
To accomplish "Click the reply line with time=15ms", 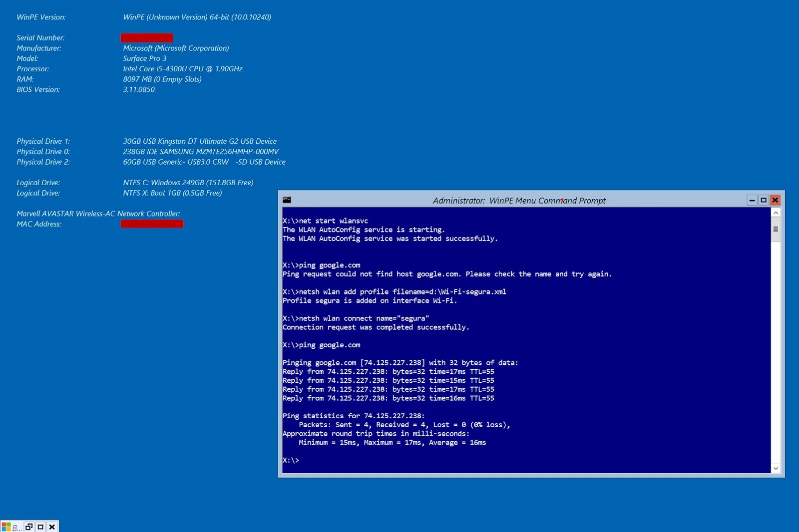I will pos(389,380).
